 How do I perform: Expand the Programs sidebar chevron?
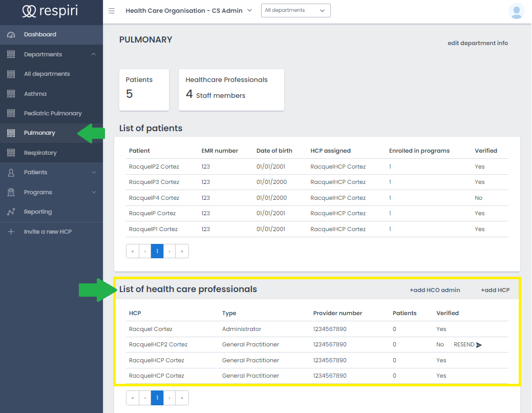[x=93, y=192]
